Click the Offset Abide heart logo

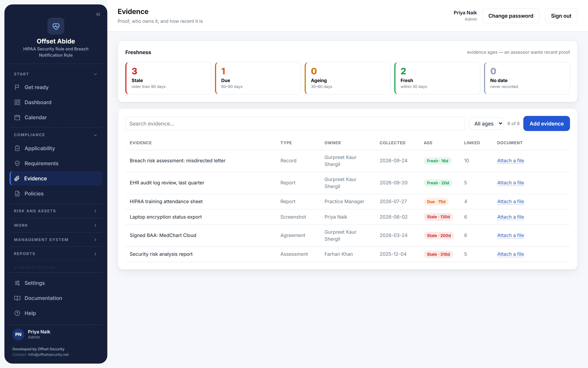[56, 26]
